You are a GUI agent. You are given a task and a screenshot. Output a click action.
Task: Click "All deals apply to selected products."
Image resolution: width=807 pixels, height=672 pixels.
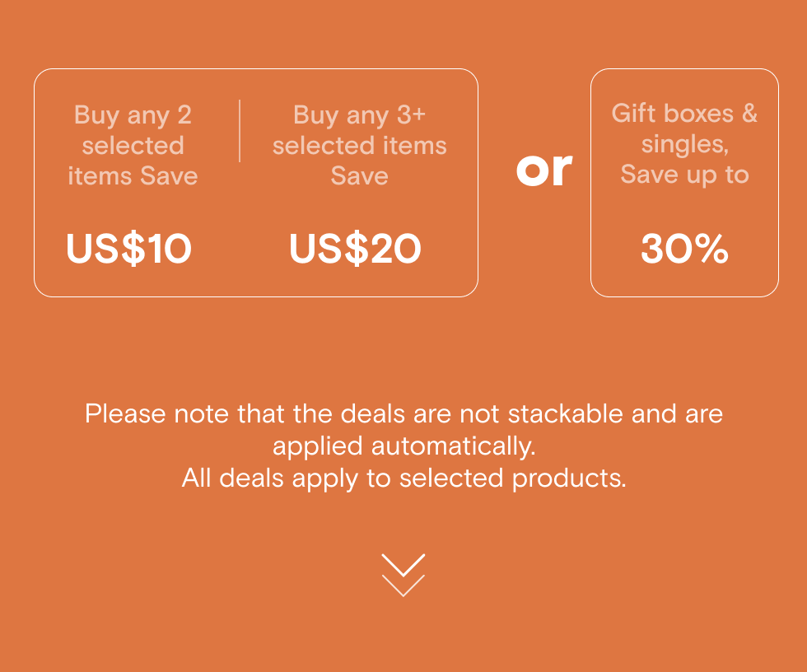point(403,478)
